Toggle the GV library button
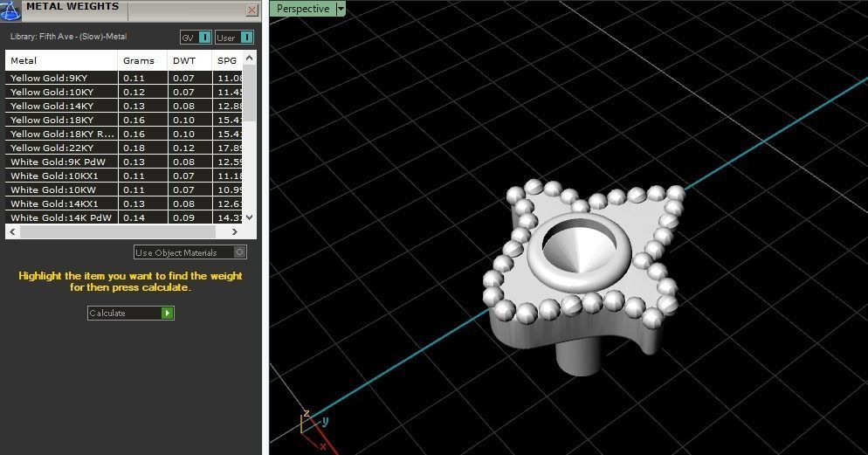 click(196, 37)
